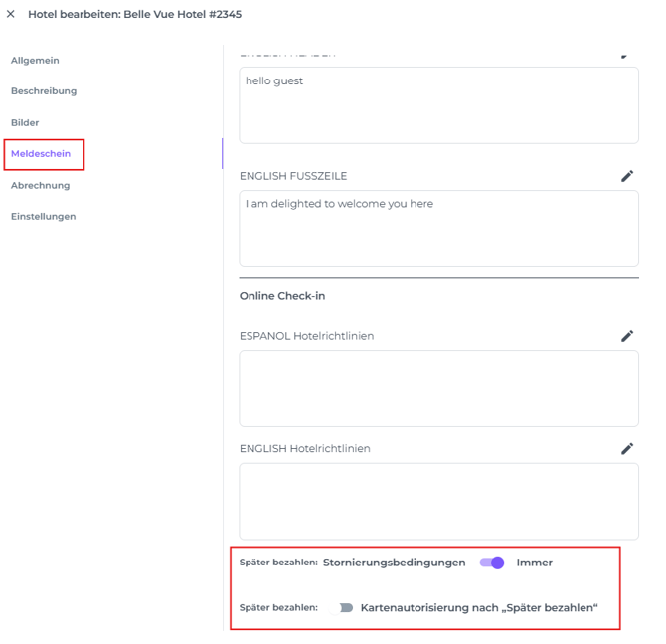666x644 pixels.
Task: Click the pencil icon above the hello guest box
Action: point(626,55)
